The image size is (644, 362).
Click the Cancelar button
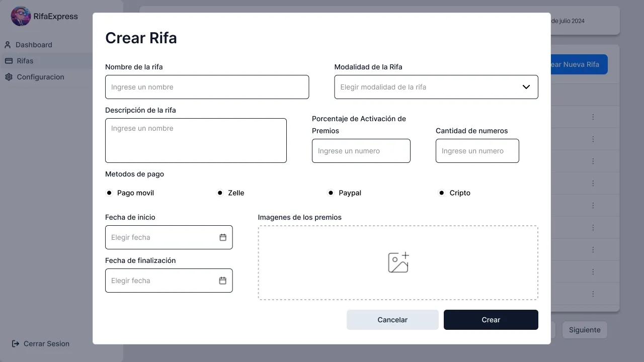click(392, 320)
